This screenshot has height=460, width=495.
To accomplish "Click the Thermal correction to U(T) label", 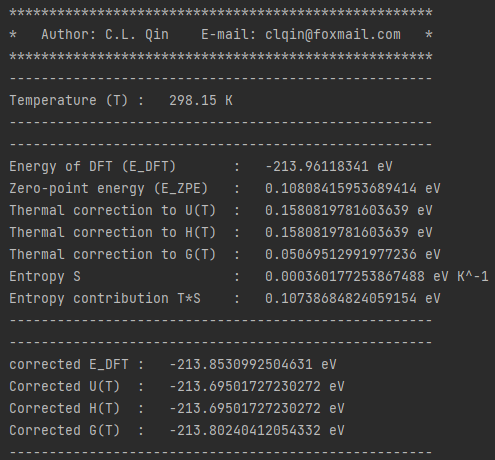I will tap(112, 211).
